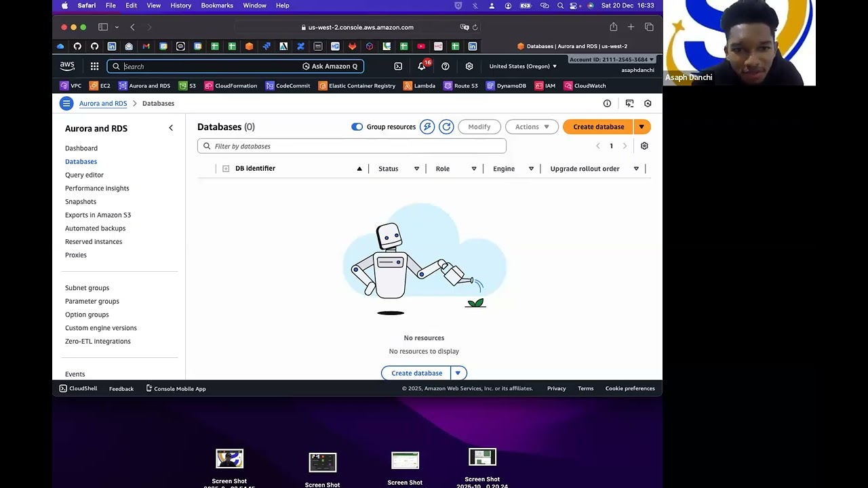The width and height of the screenshot is (868, 488).
Task: Open a new Safari tab with plus icon
Action: pyautogui.click(x=631, y=27)
